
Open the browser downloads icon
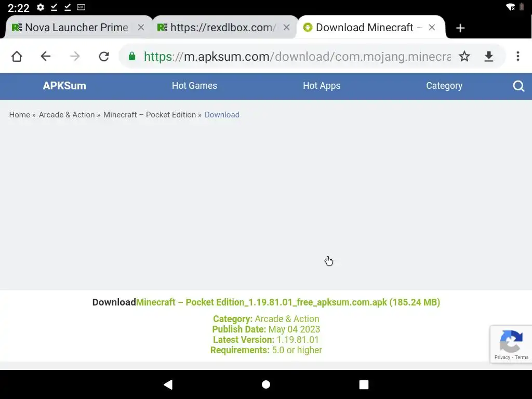click(488, 56)
